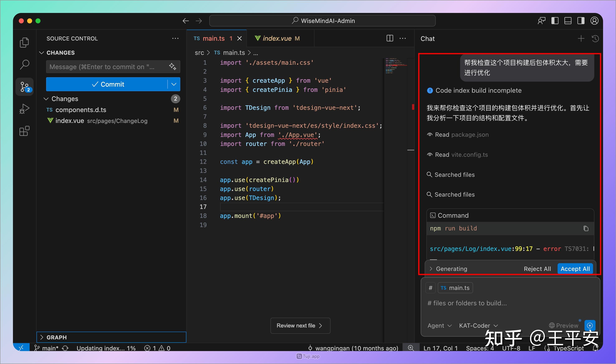Open chat history

(x=595, y=39)
